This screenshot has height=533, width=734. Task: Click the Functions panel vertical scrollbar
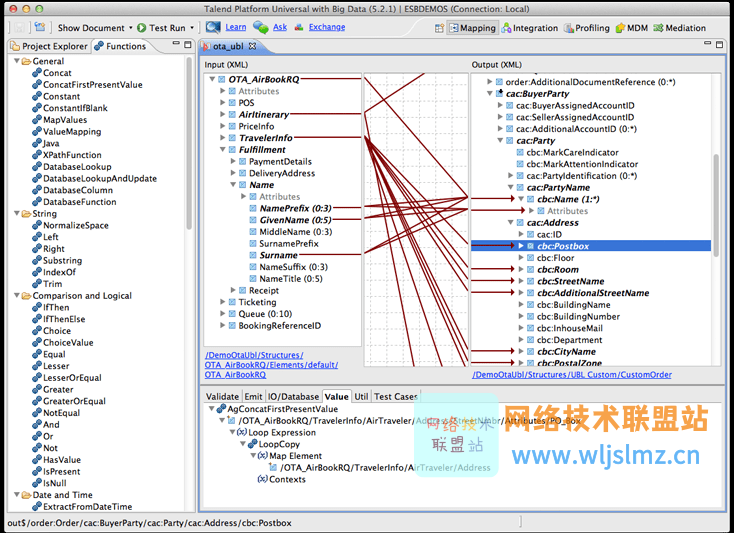(189, 143)
